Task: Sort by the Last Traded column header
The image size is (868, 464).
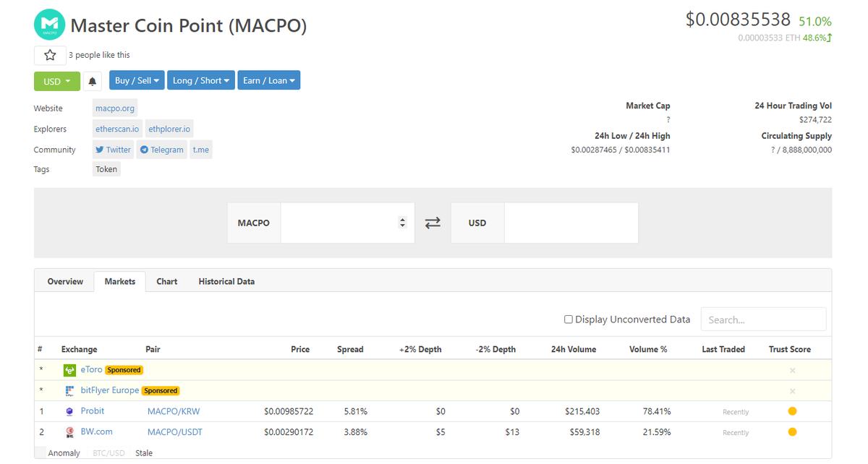Action: (723, 349)
